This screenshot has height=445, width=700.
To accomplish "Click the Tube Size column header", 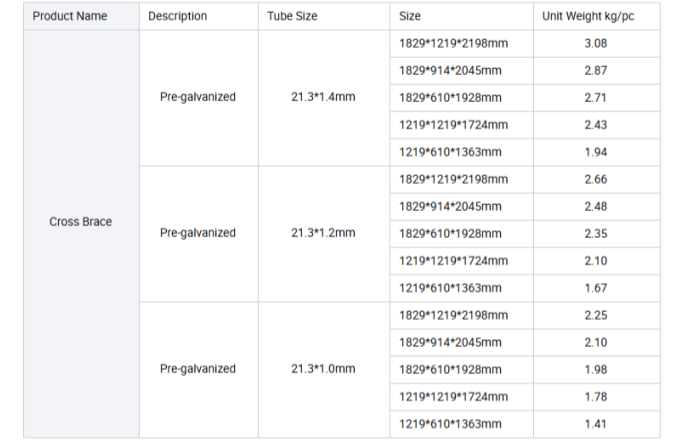I will [292, 16].
